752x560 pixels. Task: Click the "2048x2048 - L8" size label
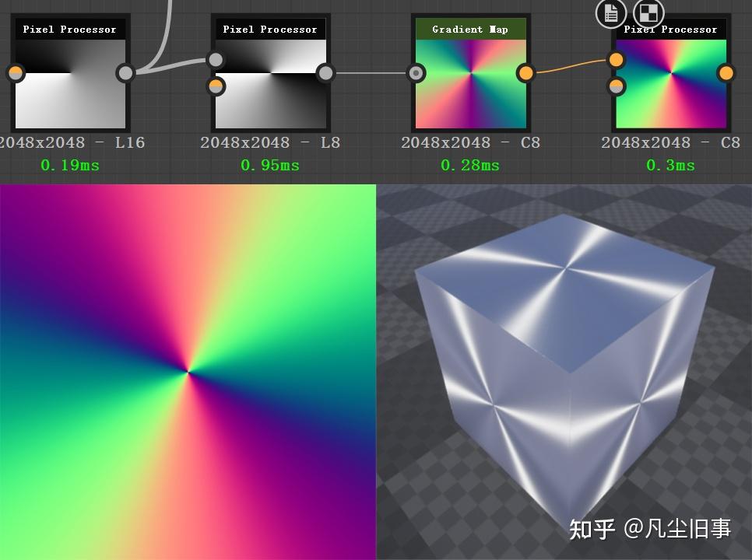click(270, 142)
